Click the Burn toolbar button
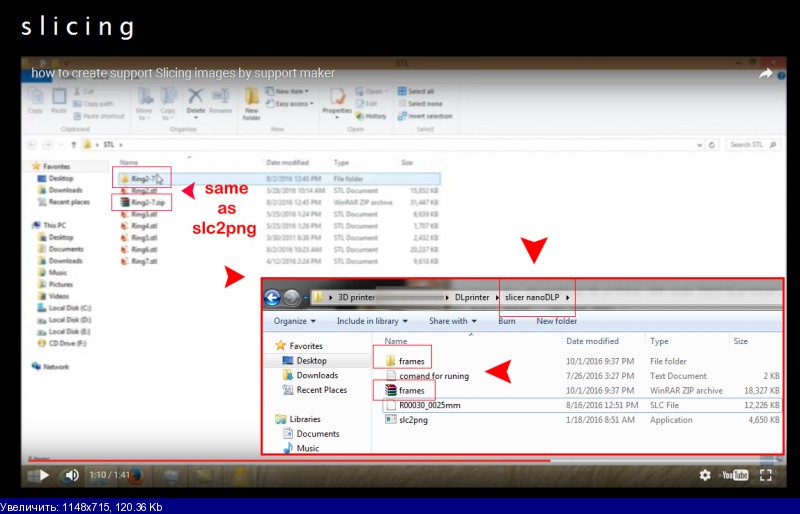This screenshot has width=800, height=514. coord(507,321)
